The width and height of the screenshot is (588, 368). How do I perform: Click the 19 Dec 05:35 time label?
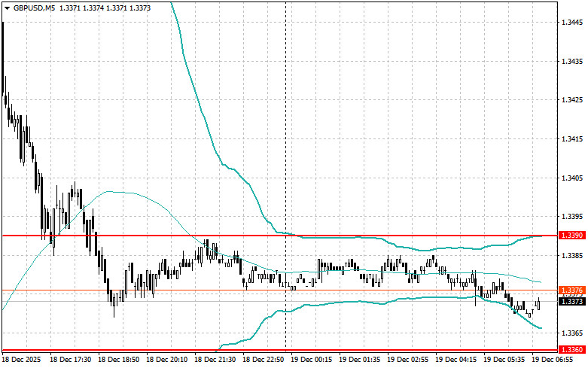click(504, 360)
